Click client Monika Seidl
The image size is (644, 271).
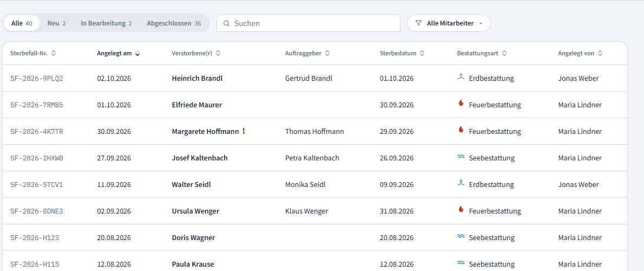pos(305,185)
